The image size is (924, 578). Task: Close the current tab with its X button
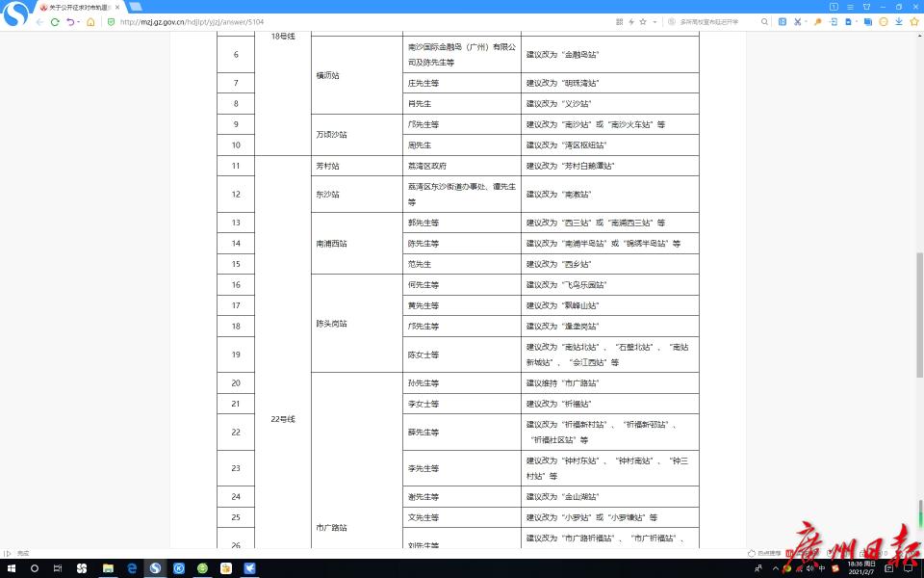117,7
